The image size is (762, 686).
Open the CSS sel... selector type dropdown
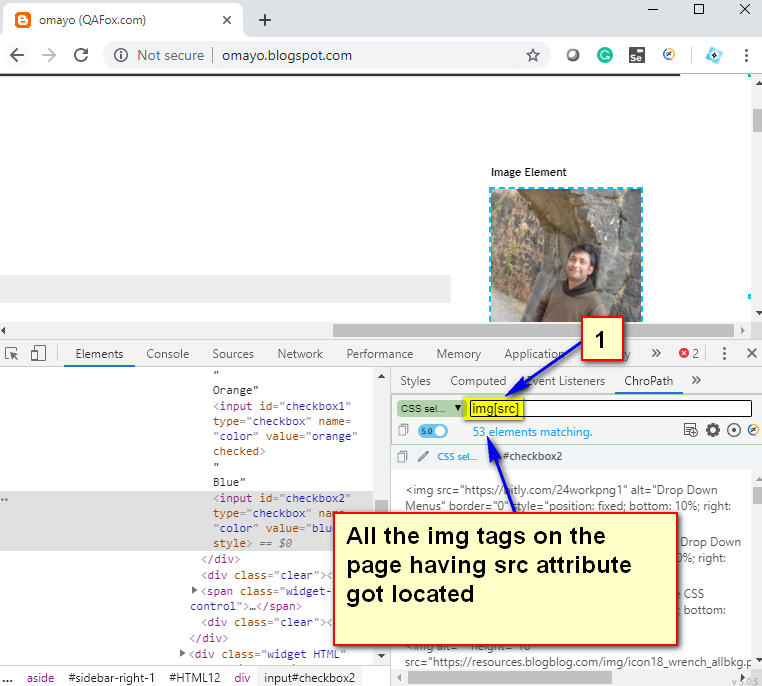click(x=430, y=409)
